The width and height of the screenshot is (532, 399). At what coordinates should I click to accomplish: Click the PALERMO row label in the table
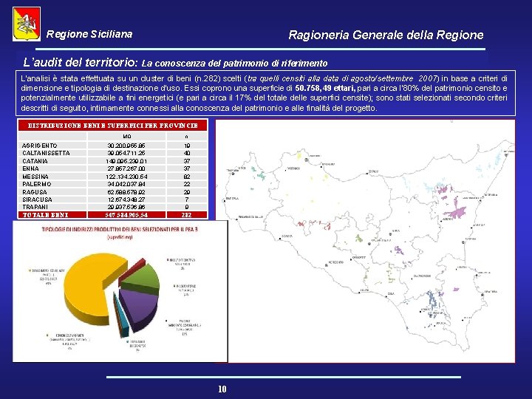pos(37,184)
